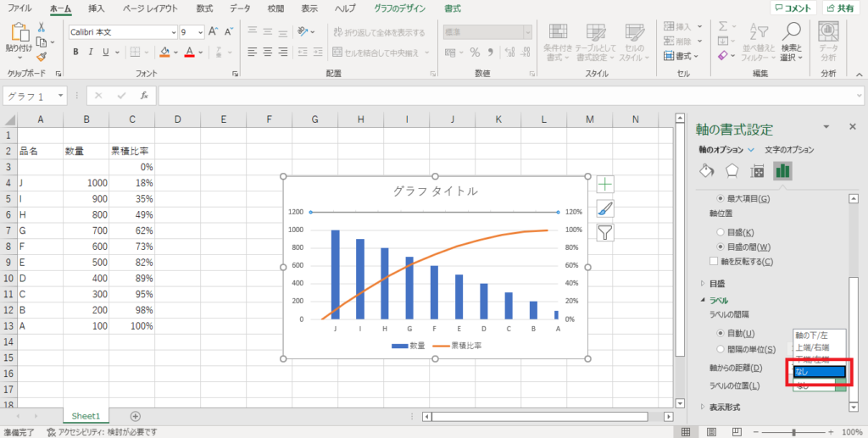Add a new sheet with plus button
Viewport: 868px width, 438px height.
pyautogui.click(x=135, y=417)
